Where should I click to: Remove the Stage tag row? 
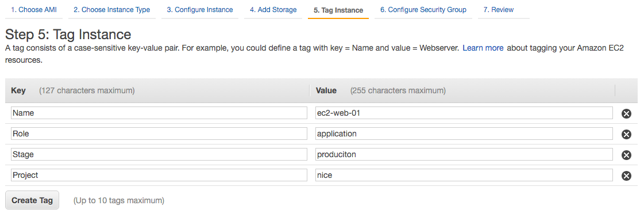coord(626,155)
